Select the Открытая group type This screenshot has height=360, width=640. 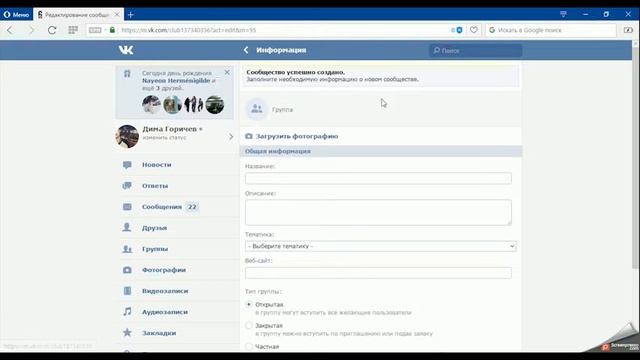(249, 304)
